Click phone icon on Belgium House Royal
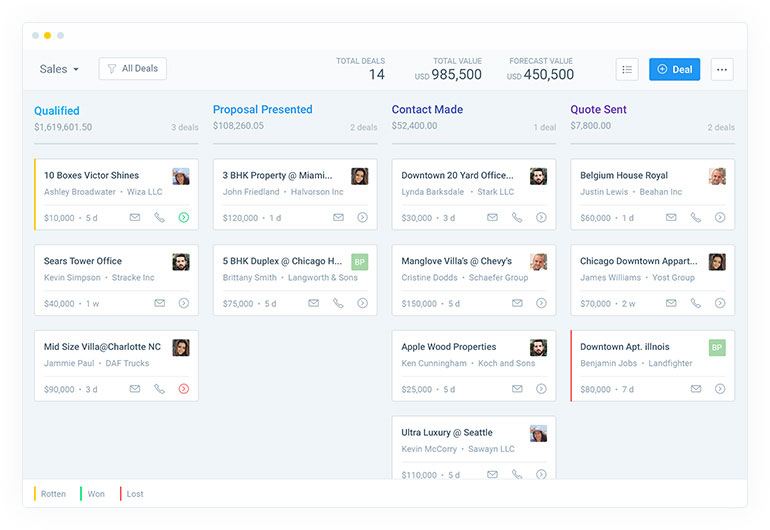 click(x=696, y=217)
